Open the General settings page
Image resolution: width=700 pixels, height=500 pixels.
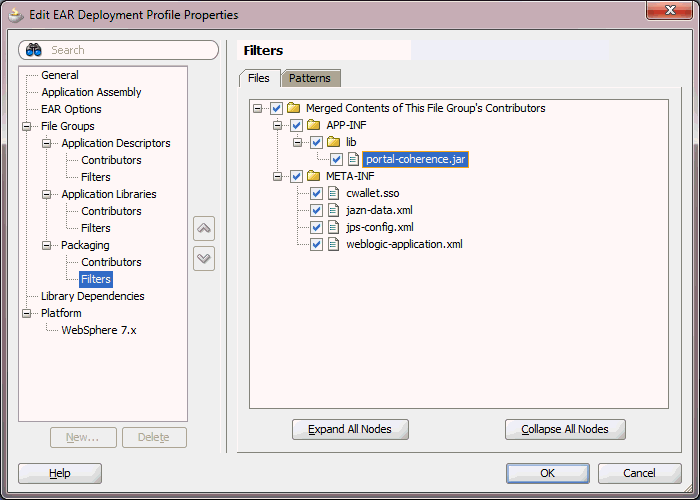tap(60, 75)
